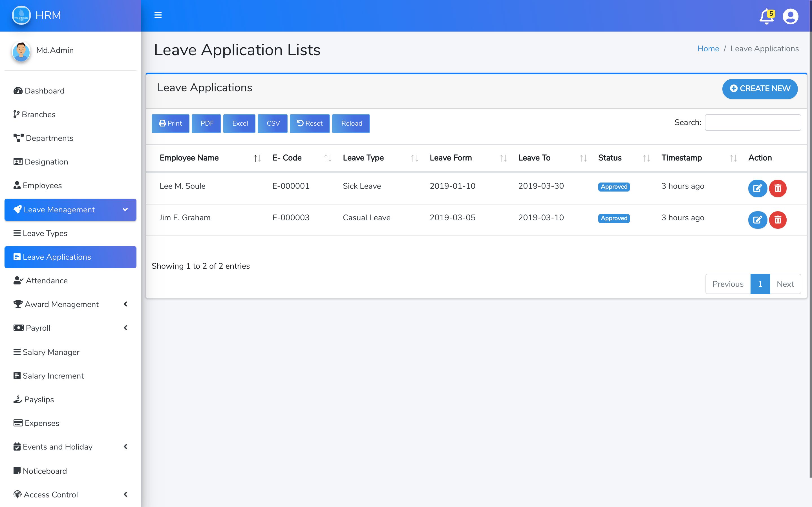
Task: Collapse the Leave Menagement menu
Action: [70, 210]
